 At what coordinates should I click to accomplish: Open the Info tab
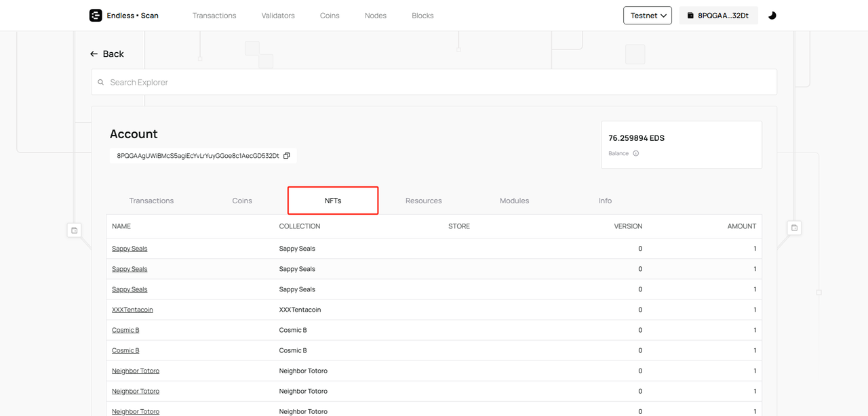605,201
